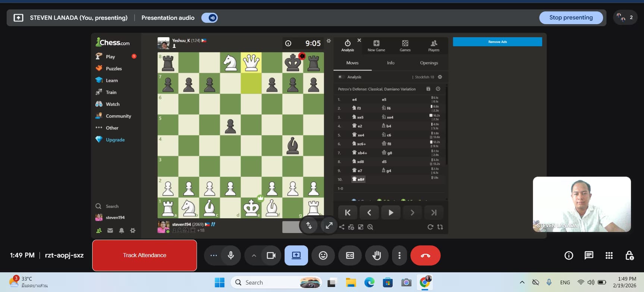644x292 pixels.
Task: Click the Stop presenting button
Action: (571, 18)
